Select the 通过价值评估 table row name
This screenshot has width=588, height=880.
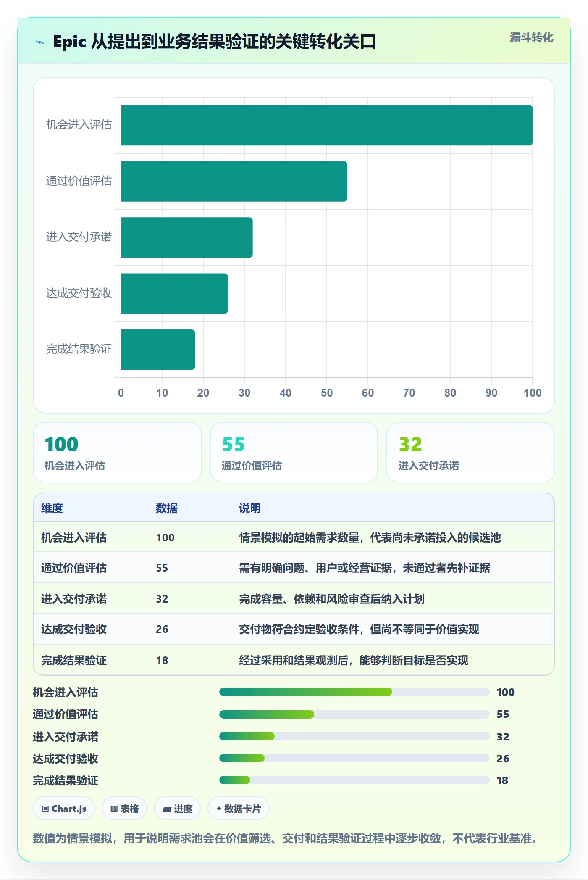coord(74,568)
